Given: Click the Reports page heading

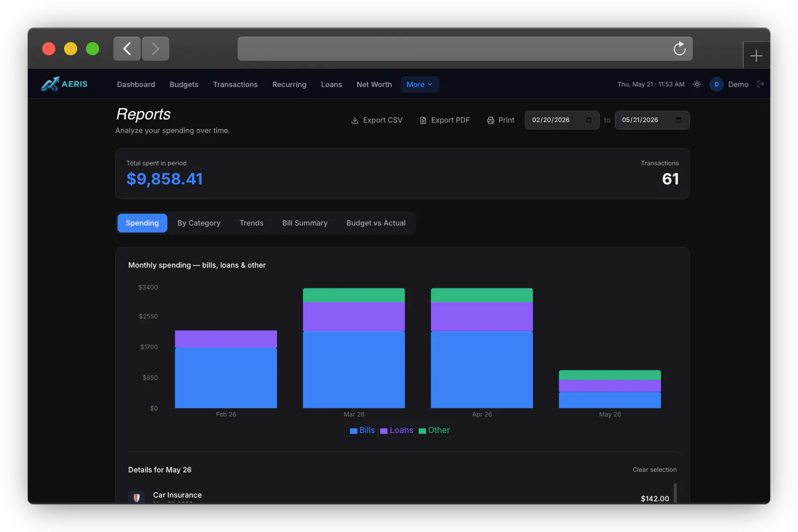Looking at the screenshot, I should (x=143, y=114).
